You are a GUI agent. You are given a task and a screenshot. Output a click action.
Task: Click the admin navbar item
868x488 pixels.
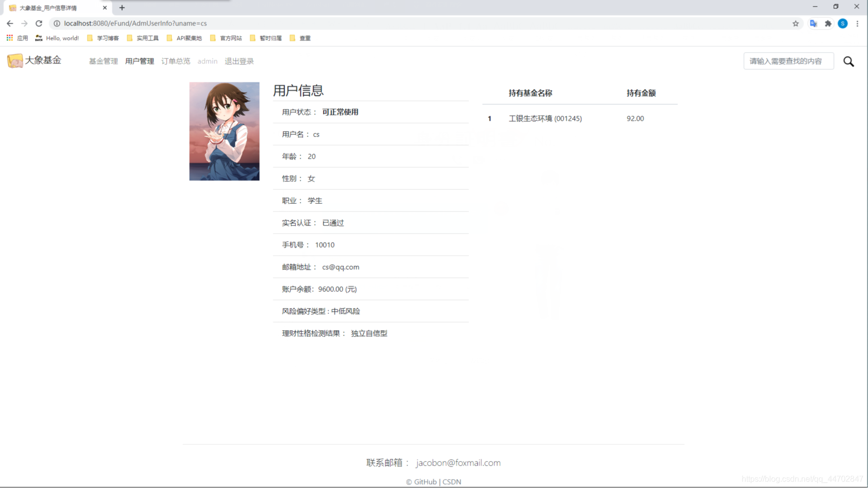pyautogui.click(x=207, y=61)
